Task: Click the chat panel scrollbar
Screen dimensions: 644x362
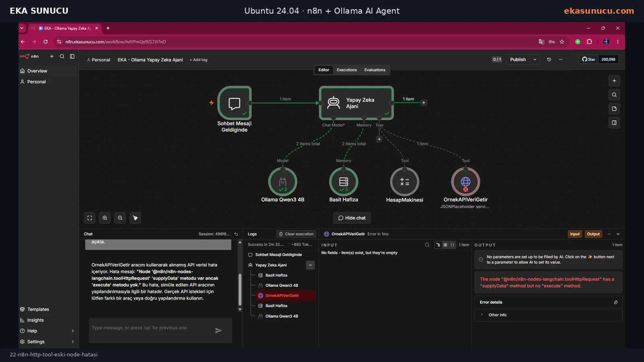Action: tap(240, 290)
